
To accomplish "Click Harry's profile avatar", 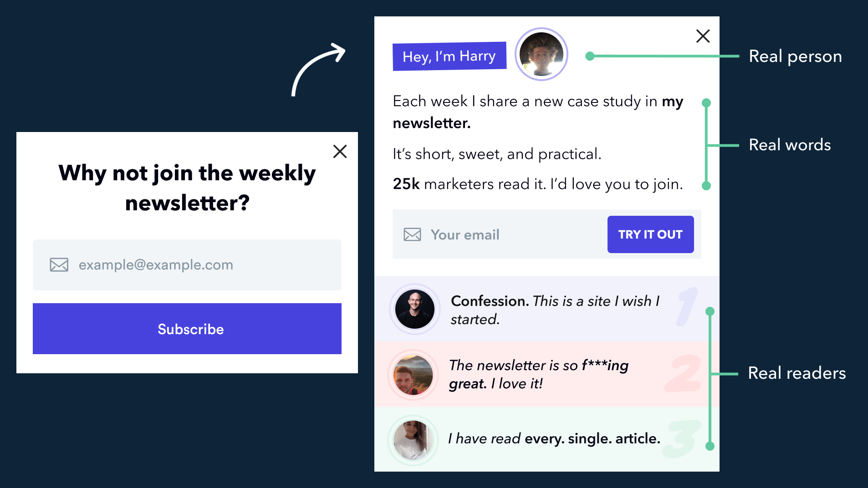I will (x=541, y=54).
